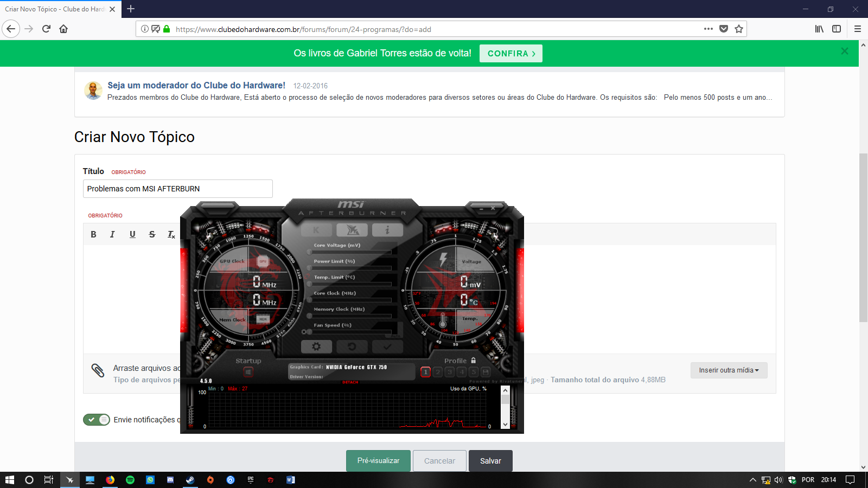This screenshot has height=488, width=868.
Task: Click the volume icon in system tray
Action: (778, 480)
